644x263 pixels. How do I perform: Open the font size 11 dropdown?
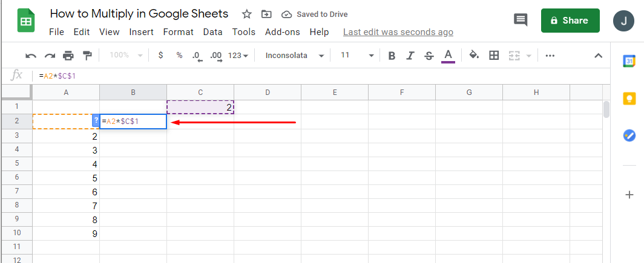tap(357, 56)
